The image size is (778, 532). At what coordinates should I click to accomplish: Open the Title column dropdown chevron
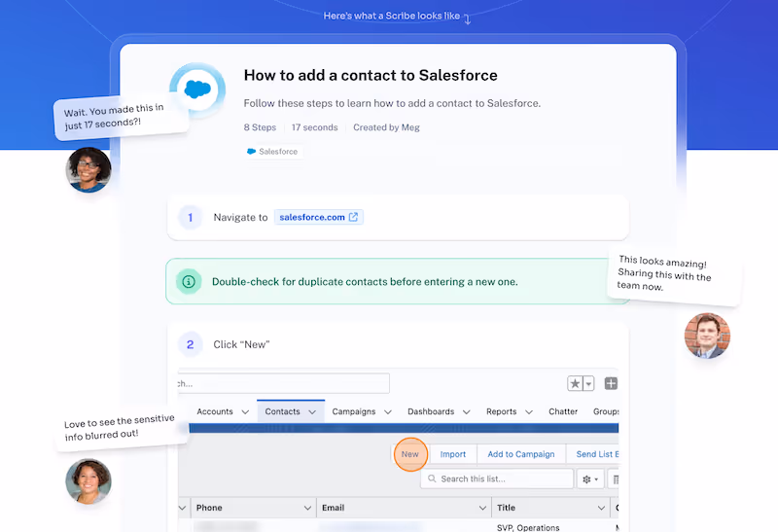(601, 508)
